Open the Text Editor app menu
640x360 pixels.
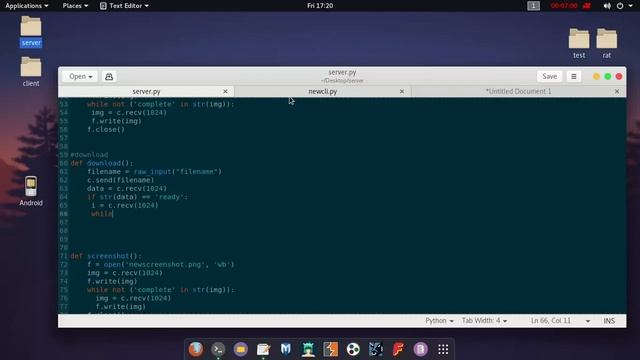(124, 6)
